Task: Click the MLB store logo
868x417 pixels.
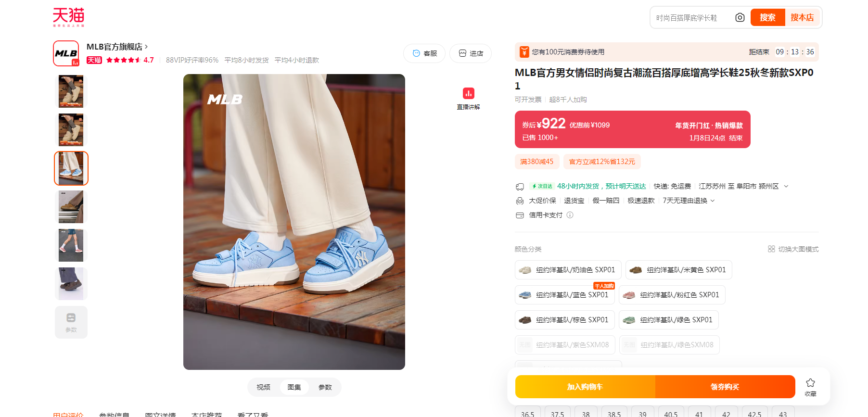Action: point(66,53)
